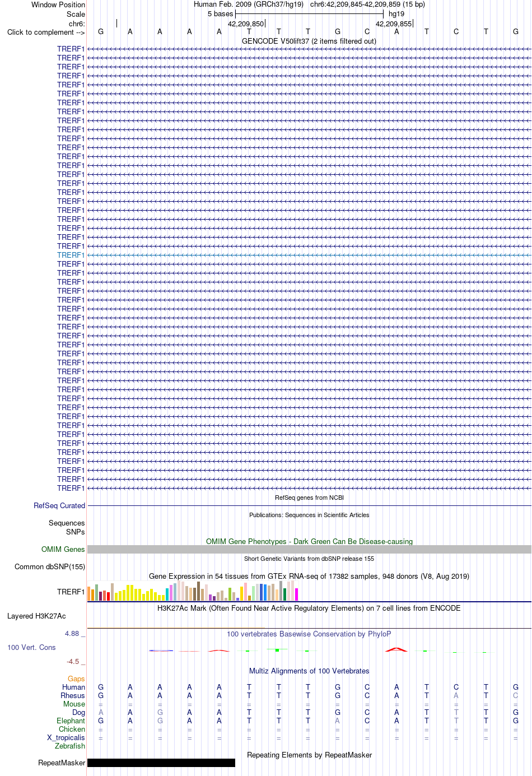Click the OMIM Genes track label
The width and height of the screenshot is (532, 776).
click(63, 549)
